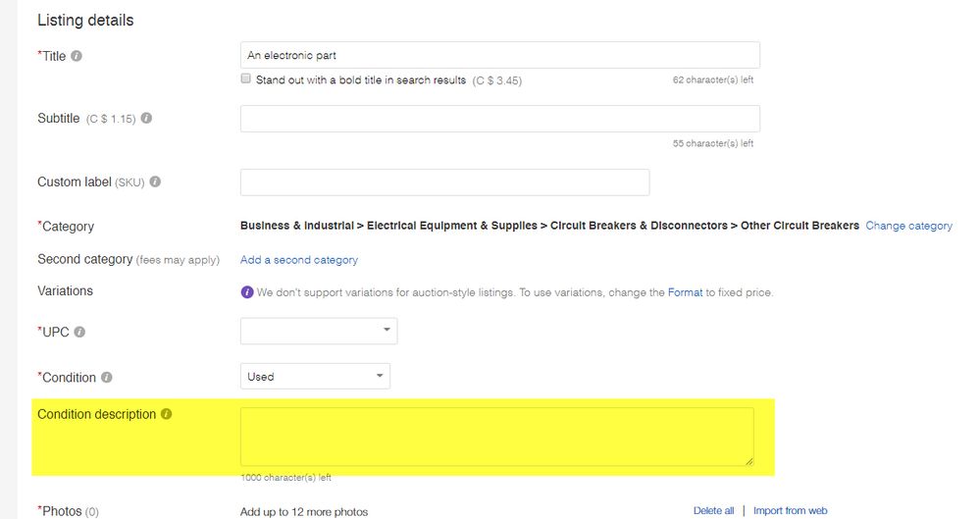Click the purple Variations info icon
Viewport: 980px width, 519px height.
247,292
